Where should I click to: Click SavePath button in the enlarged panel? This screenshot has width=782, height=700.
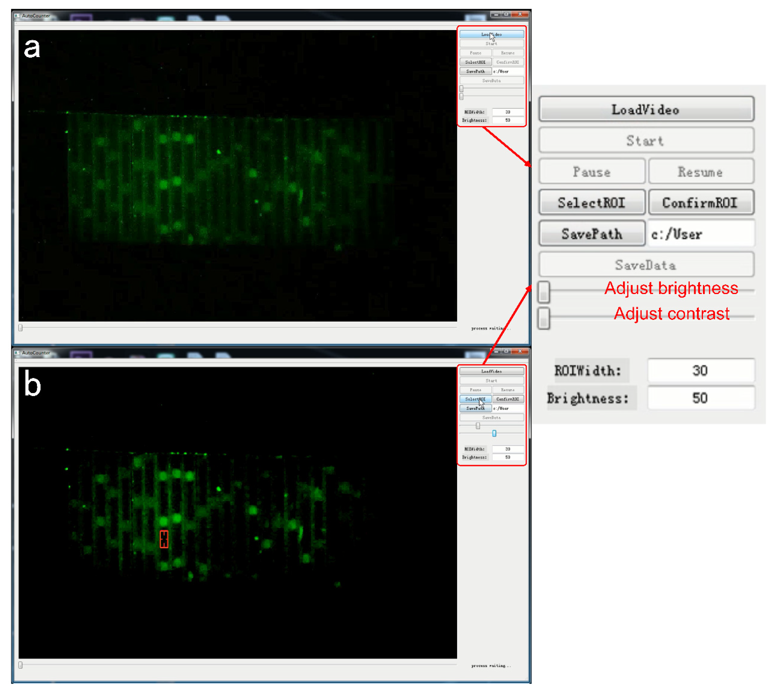591,233
